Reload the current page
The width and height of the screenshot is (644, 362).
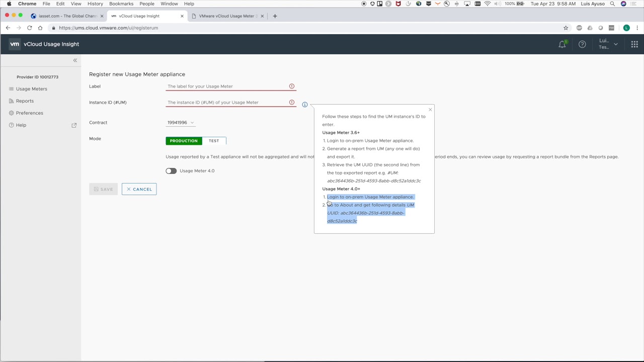(30, 28)
